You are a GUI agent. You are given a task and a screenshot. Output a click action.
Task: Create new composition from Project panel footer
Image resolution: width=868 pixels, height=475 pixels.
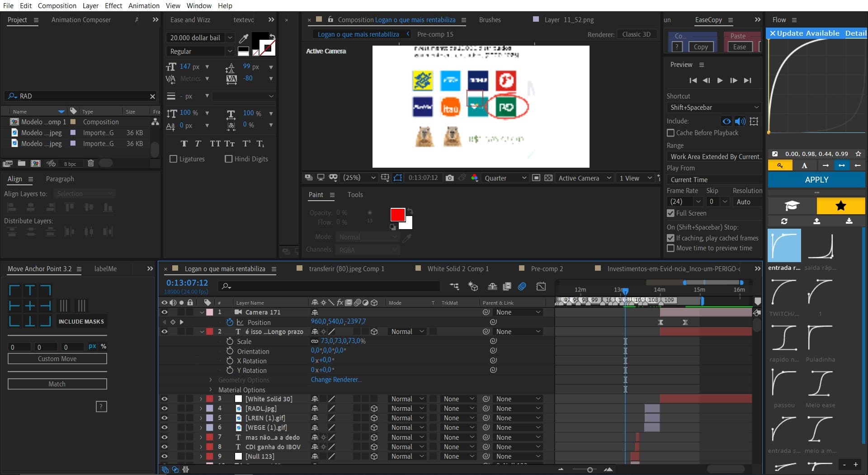[x=35, y=163]
